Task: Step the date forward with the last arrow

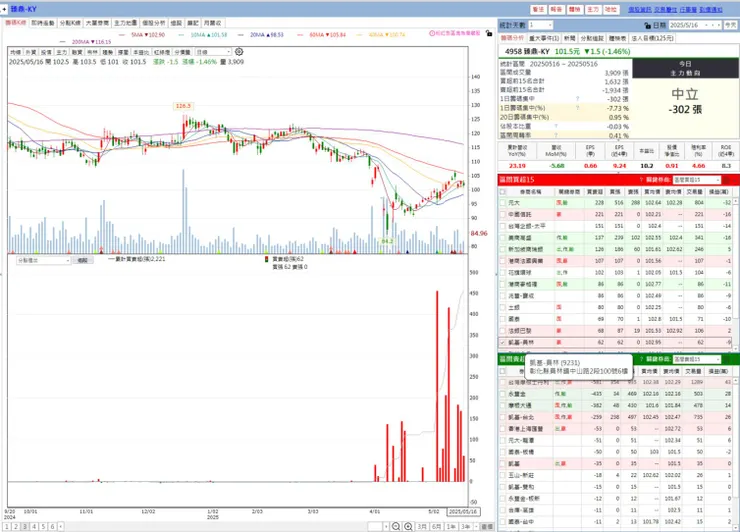Action: coord(719,25)
